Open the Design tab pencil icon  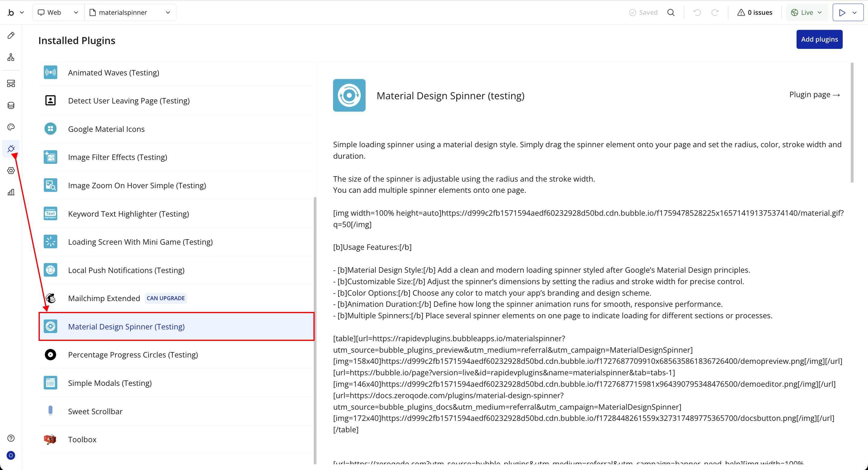tap(11, 35)
